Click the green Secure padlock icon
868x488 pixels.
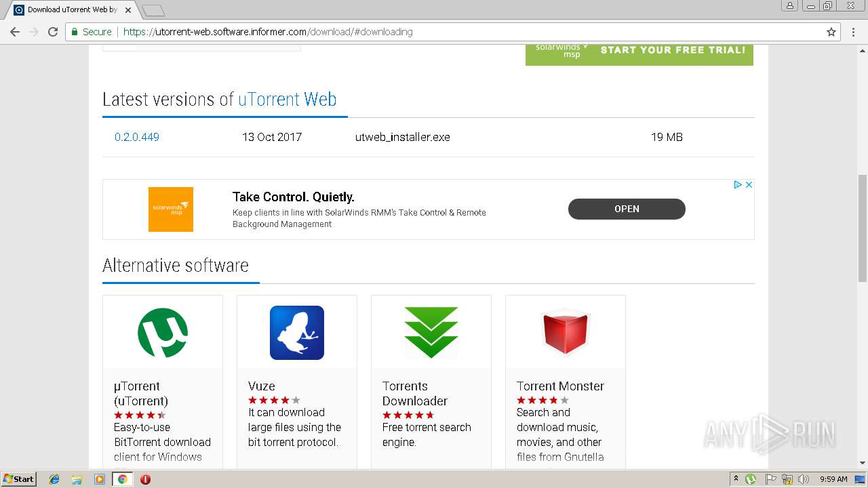click(75, 32)
